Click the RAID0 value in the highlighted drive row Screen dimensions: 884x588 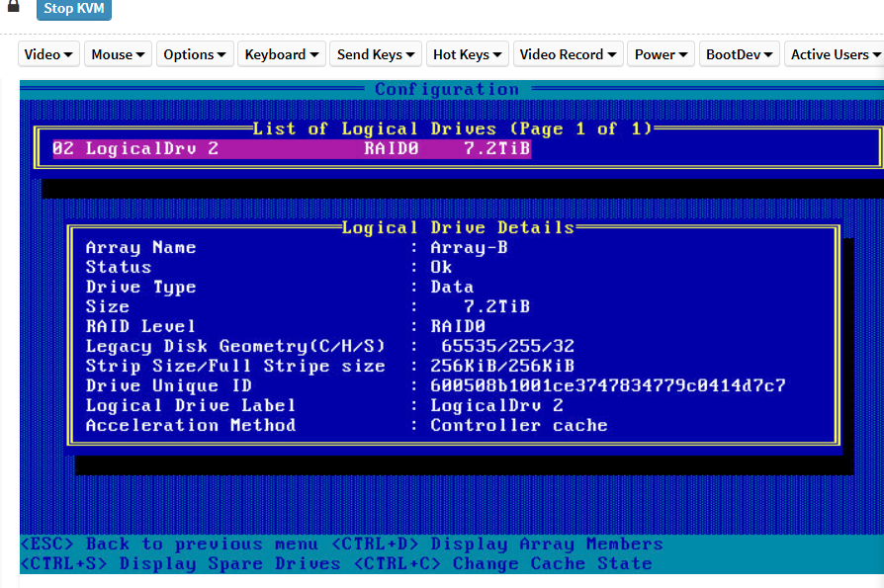click(x=391, y=148)
